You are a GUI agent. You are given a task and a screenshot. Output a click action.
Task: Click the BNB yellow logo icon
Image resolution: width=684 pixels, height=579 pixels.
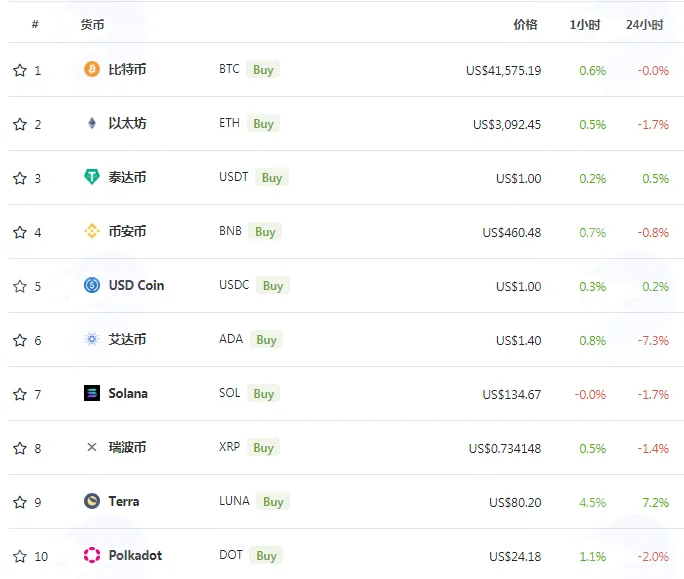click(x=92, y=231)
